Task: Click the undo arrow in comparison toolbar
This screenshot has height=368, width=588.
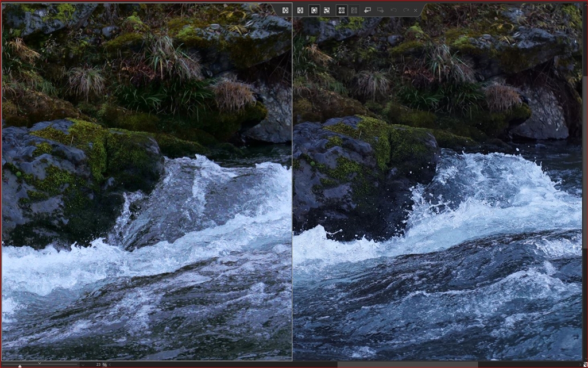Action: click(x=393, y=10)
